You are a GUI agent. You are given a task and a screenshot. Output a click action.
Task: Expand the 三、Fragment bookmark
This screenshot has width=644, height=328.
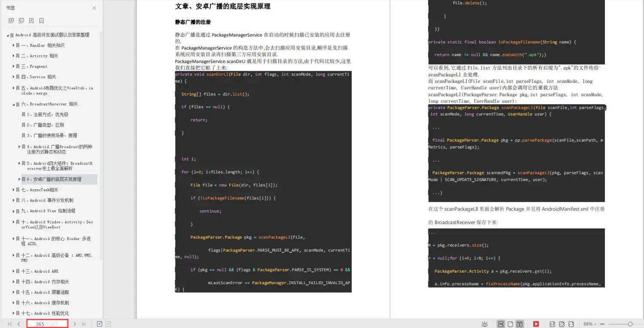(x=14, y=66)
